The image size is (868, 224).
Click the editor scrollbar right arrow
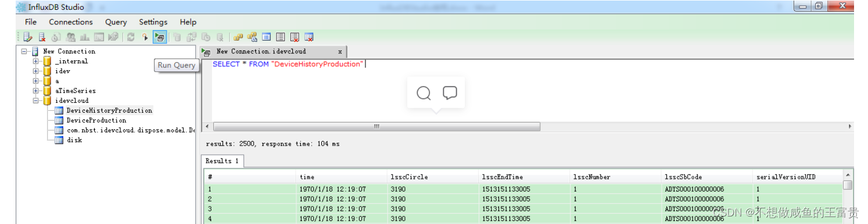(849, 127)
